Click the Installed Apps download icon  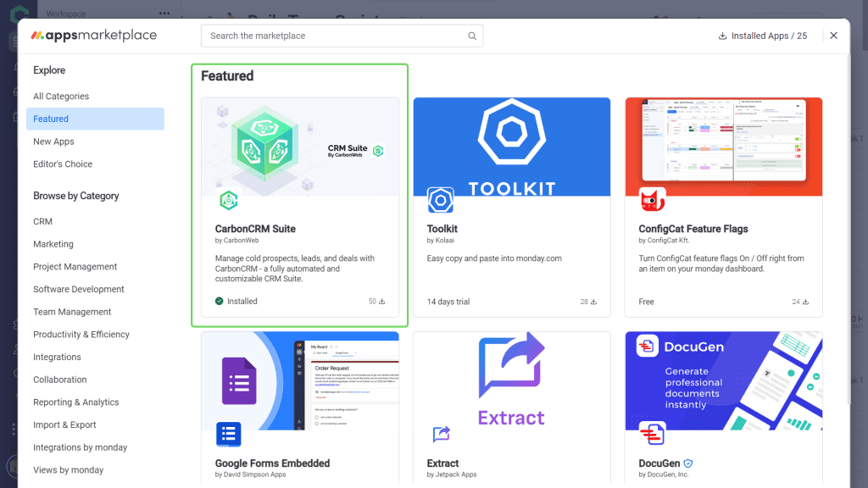coord(722,36)
